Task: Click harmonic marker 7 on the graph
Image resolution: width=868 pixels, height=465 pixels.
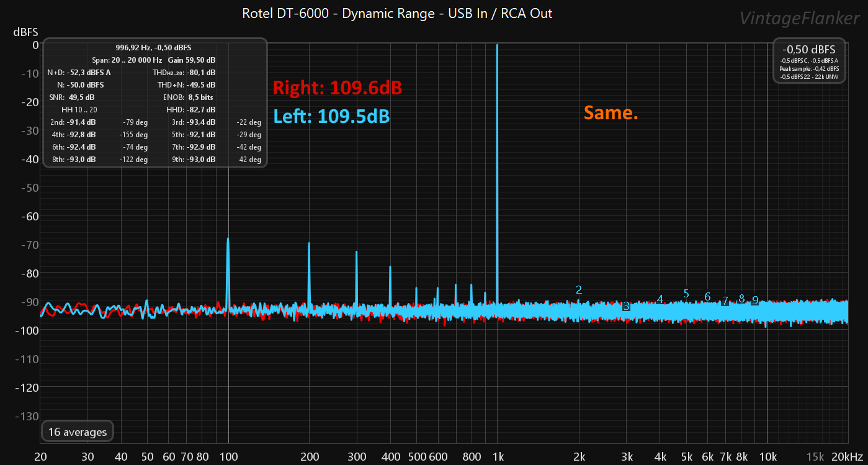Action: [x=725, y=301]
